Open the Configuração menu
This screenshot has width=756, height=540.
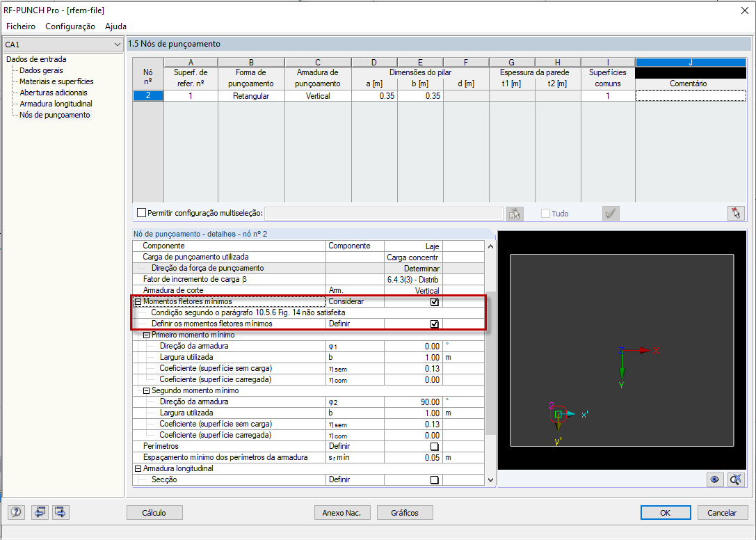coord(70,26)
